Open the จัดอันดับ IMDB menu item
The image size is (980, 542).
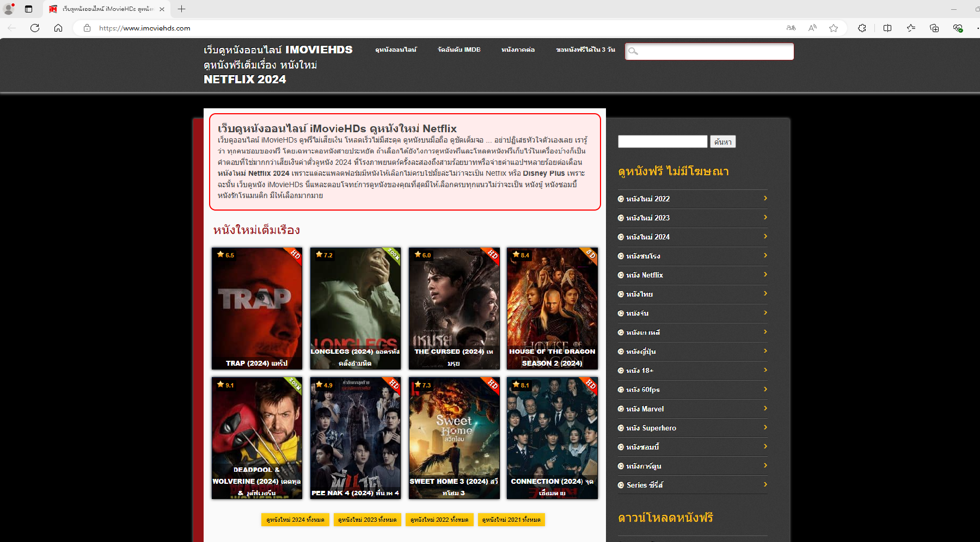click(x=459, y=50)
